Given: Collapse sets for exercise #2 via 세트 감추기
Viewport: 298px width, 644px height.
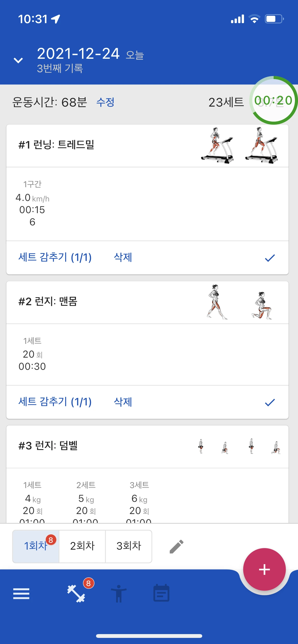Looking at the screenshot, I should click(x=55, y=402).
